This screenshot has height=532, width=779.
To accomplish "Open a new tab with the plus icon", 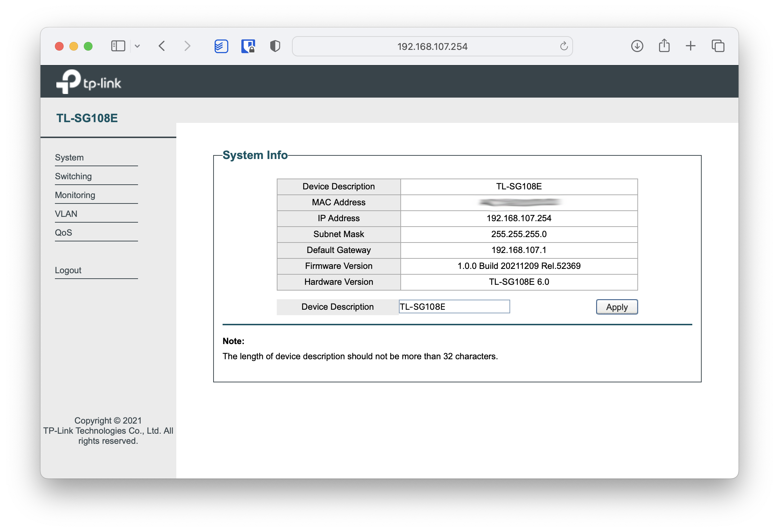I will [690, 46].
